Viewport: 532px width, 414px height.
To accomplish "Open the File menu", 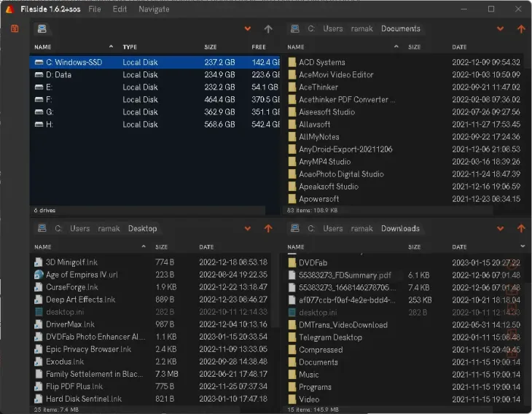I will tap(95, 9).
